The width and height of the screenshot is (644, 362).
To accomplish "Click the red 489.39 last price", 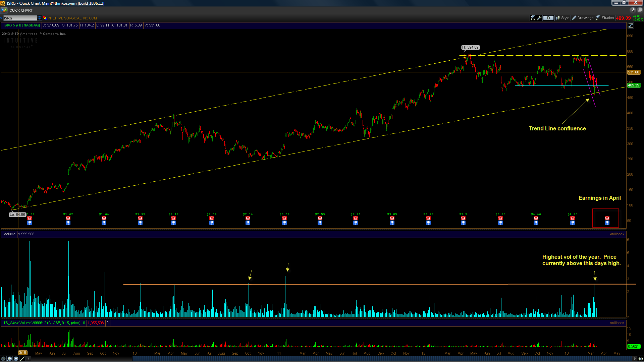I will [623, 18].
